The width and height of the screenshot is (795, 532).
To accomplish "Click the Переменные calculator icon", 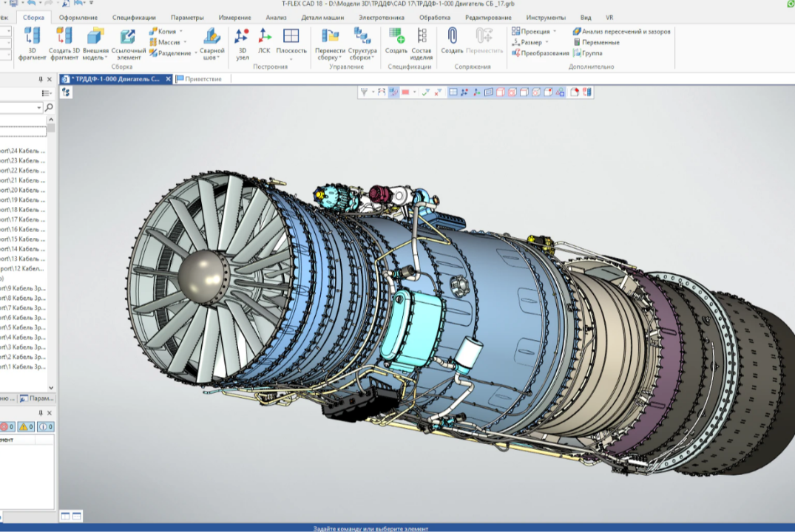I will tap(595, 42).
